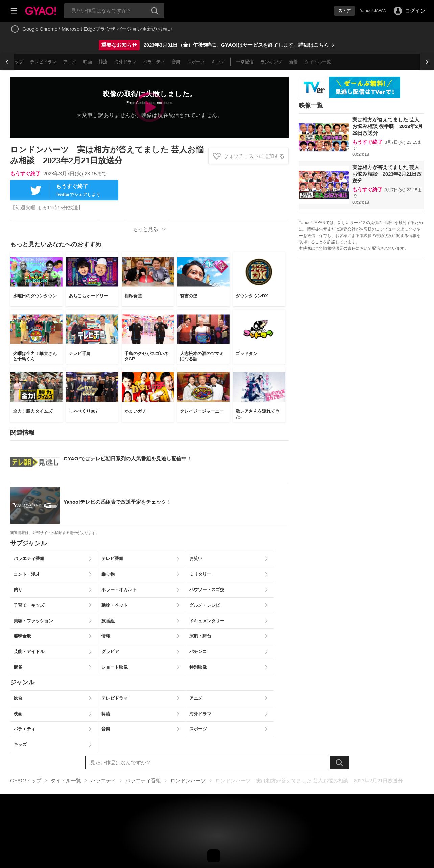Click the header search magnifier icon
The height and width of the screenshot is (868, 434).
click(155, 11)
